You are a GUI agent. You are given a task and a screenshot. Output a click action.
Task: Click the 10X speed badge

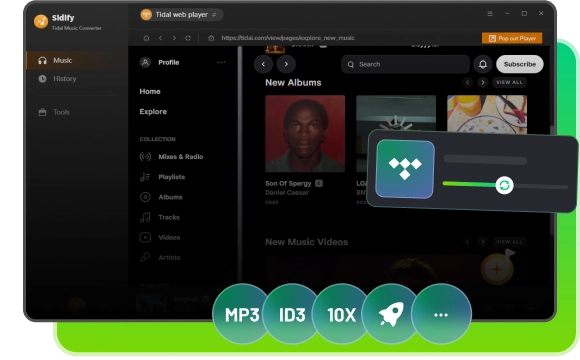click(x=342, y=314)
